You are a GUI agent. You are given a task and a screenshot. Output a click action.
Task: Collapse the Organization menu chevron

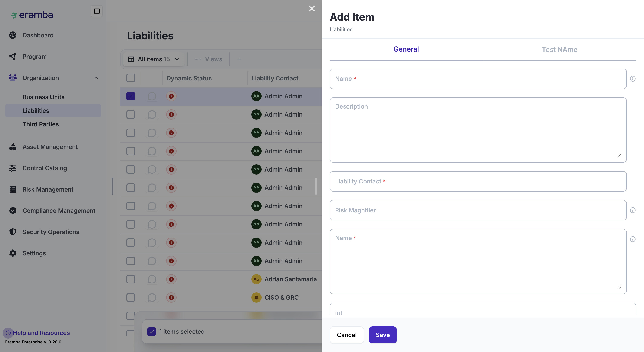(x=96, y=78)
